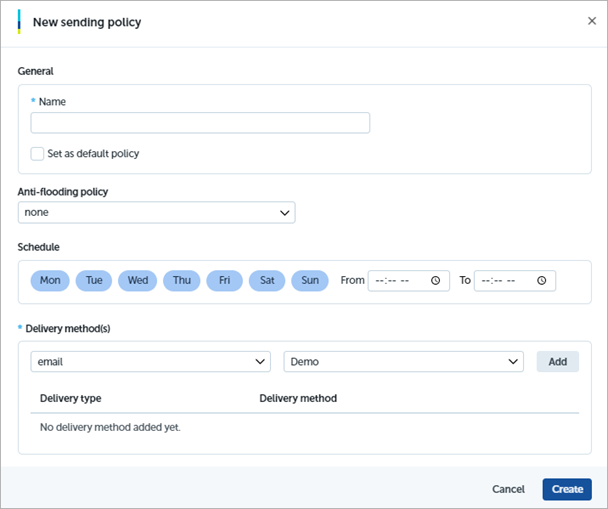Screen dimensions: 608x509
Task: Deselect Wed in the schedule
Action: pos(138,281)
